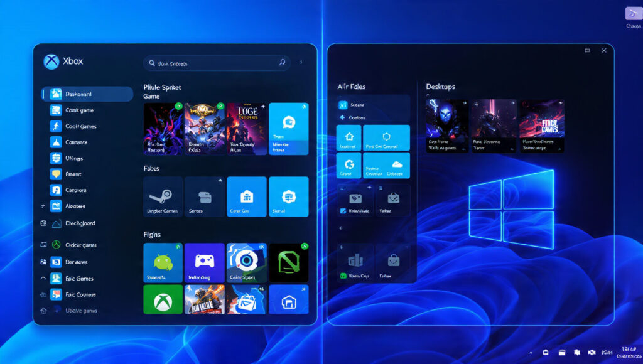Click the home Lodbnet tile in right panel
This screenshot has height=364, width=643.
pos(348,137)
